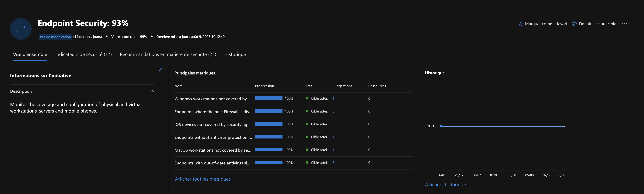Click Windows workstations progress bar
This screenshot has height=194, width=644.
tap(268, 98)
